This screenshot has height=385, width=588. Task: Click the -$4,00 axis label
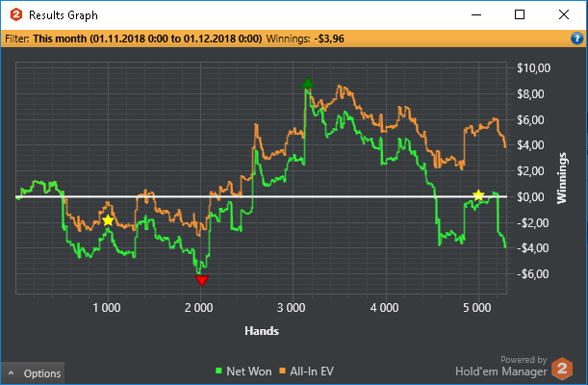coord(532,247)
